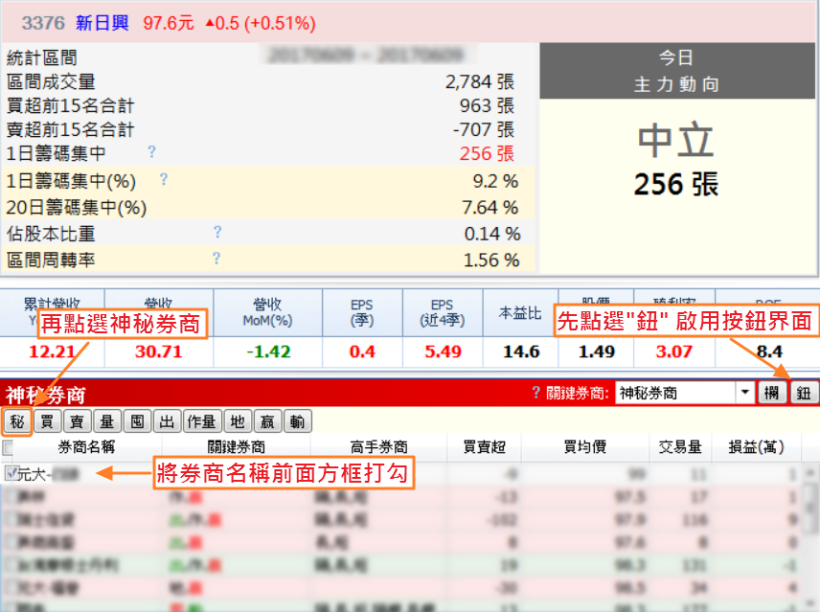
Task: Select the 量 toolbar button
Action: [x=107, y=422]
